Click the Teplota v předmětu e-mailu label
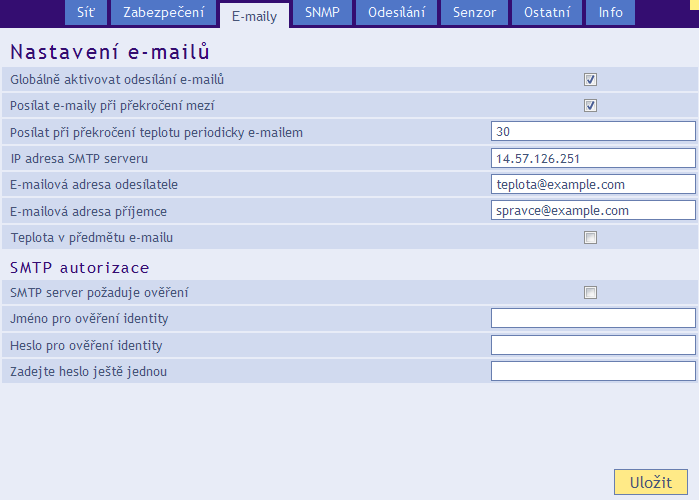Image resolution: width=699 pixels, height=500 pixels. [91, 238]
